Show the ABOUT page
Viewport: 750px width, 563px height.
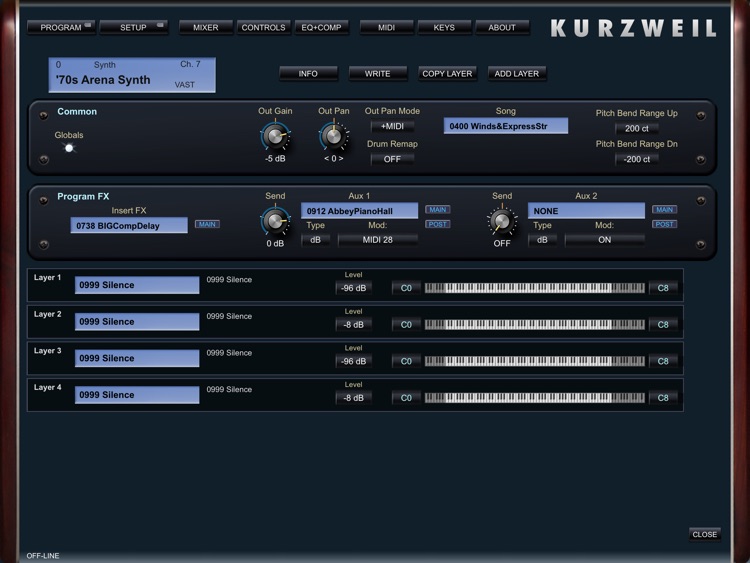point(502,27)
